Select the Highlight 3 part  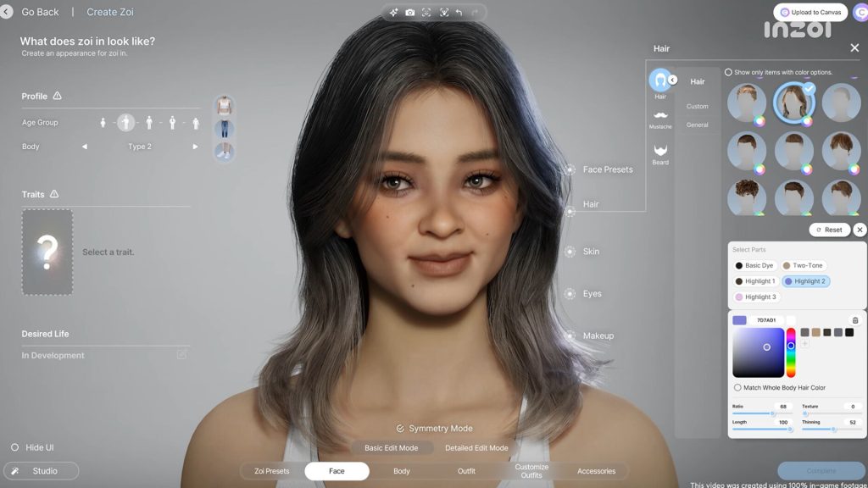coord(755,297)
